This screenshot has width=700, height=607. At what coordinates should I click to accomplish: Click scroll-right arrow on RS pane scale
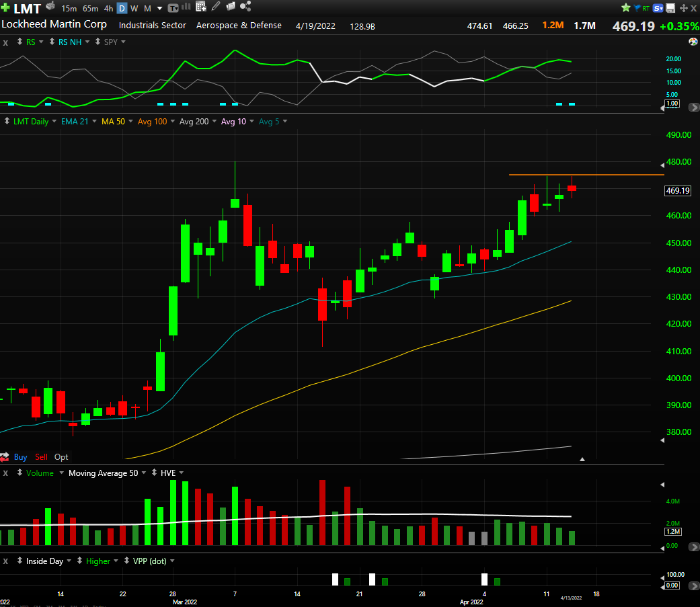[x=694, y=107]
